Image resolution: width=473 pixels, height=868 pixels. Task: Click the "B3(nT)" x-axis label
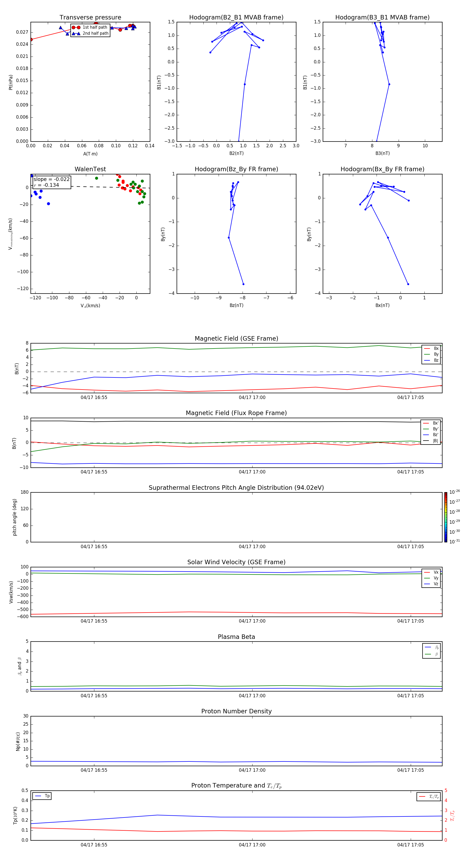click(382, 153)
